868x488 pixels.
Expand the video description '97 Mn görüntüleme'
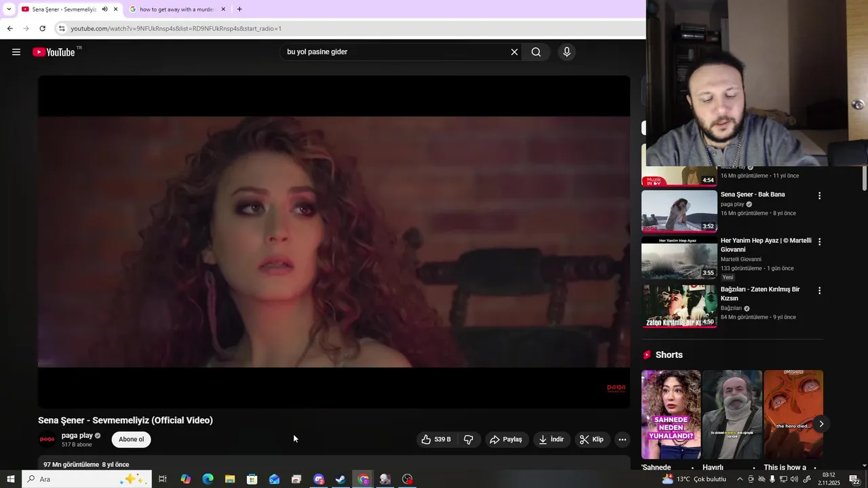click(86, 464)
